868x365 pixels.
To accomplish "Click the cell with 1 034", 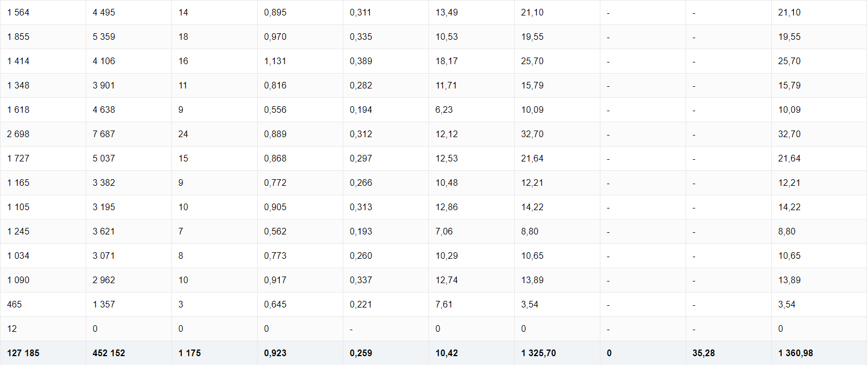I will 43,255.
